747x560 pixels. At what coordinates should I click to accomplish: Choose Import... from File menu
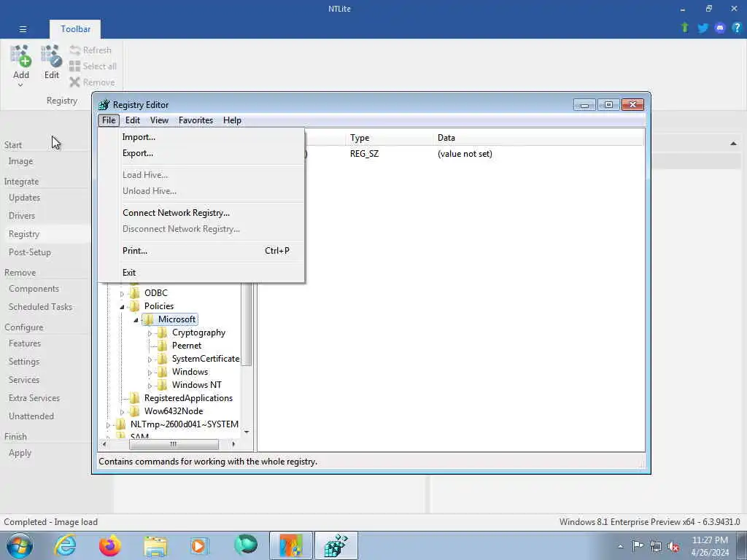tap(139, 137)
